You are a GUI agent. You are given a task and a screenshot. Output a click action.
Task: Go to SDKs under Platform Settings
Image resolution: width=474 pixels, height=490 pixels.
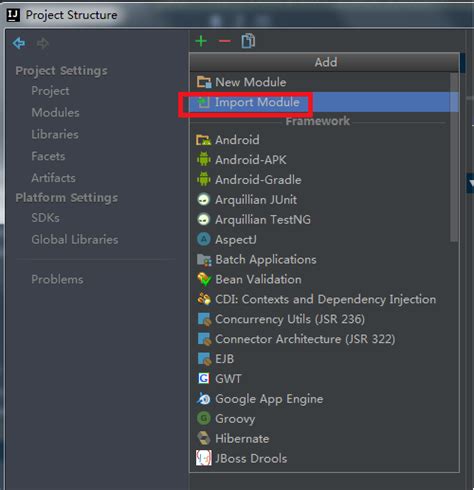pos(45,218)
